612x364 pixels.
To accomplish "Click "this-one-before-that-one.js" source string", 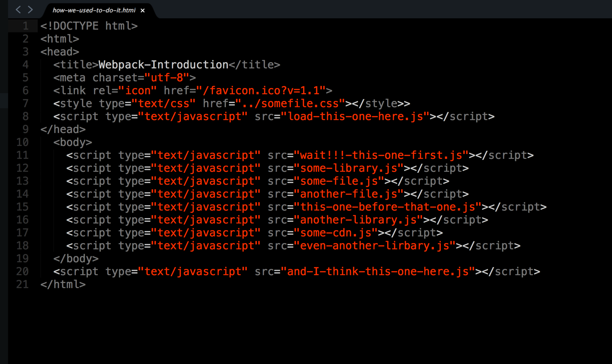I will [387, 207].
